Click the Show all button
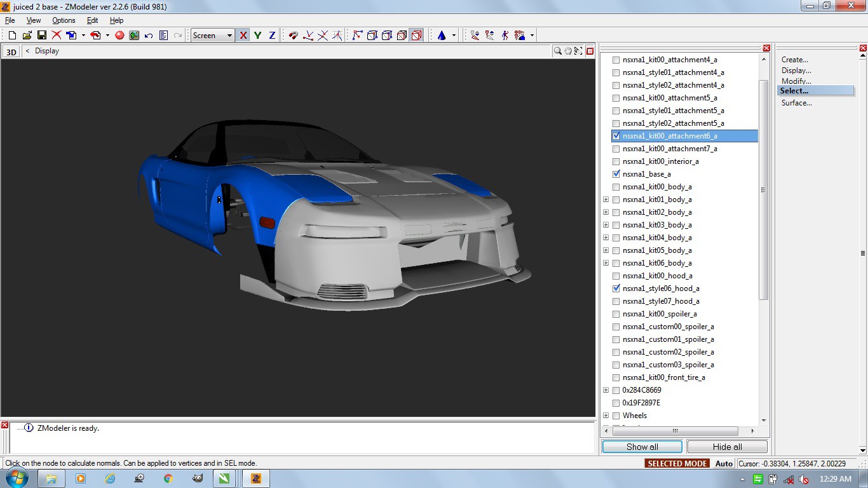The image size is (868, 488). pos(642,447)
